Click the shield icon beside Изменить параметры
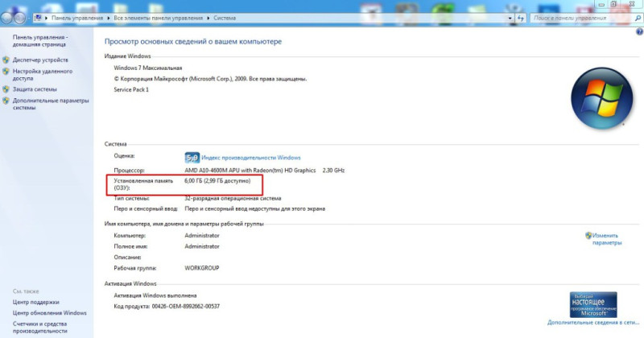Image resolution: width=644 pixels, height=338 pixels. click(588, 235)
